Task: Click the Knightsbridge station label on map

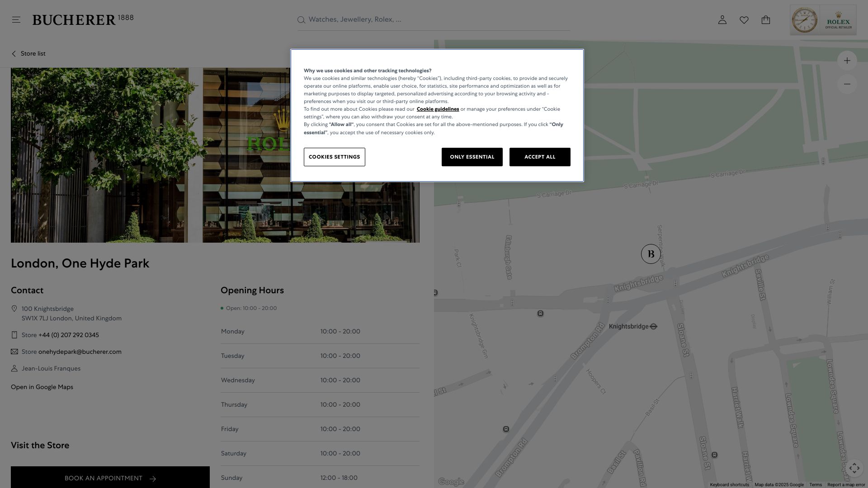Action: [x=628, y=327]
